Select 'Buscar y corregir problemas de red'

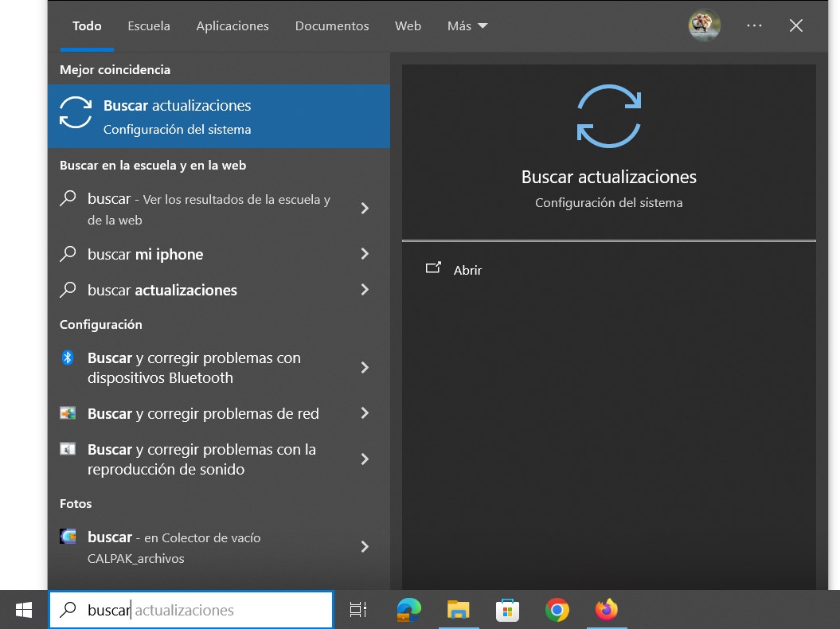pyautogui.click(x=203, y=413)
